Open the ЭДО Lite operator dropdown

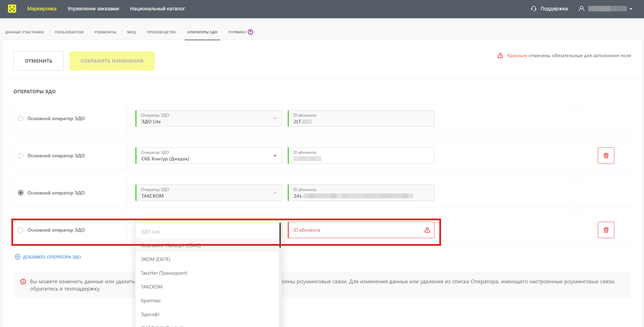209,118
